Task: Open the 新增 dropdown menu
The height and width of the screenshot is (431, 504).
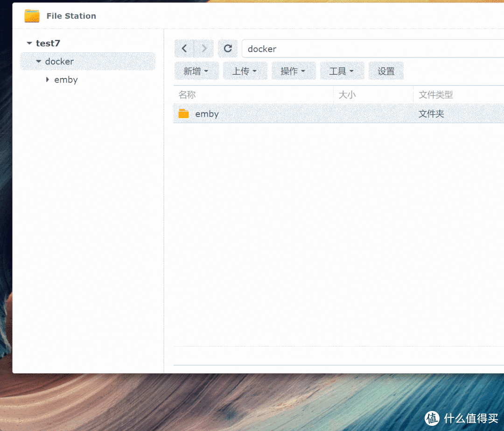Action: 196,71
